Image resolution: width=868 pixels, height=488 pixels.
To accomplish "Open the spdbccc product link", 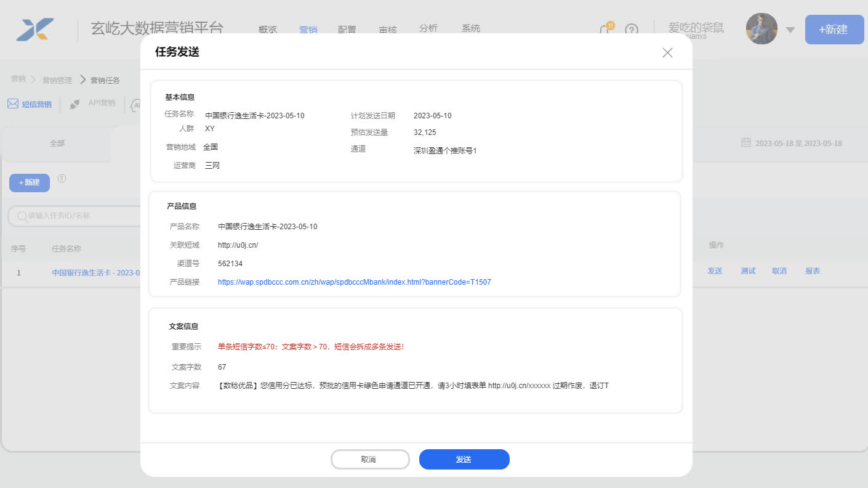I will click(354, 282).
